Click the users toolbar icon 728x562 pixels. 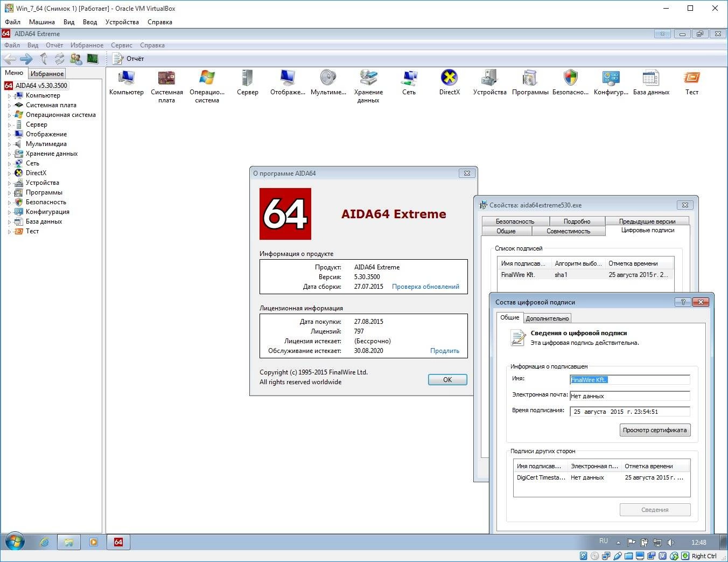point(76,58)
